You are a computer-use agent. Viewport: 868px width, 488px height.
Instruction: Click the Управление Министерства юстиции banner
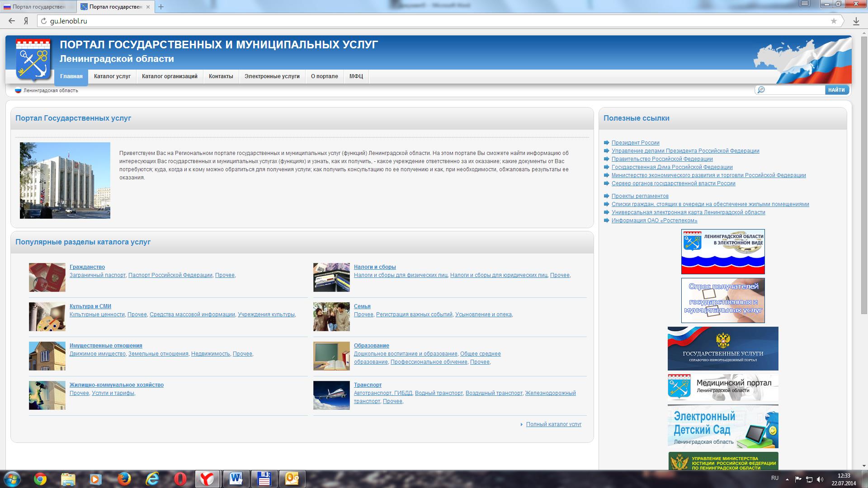pos(723,461)
